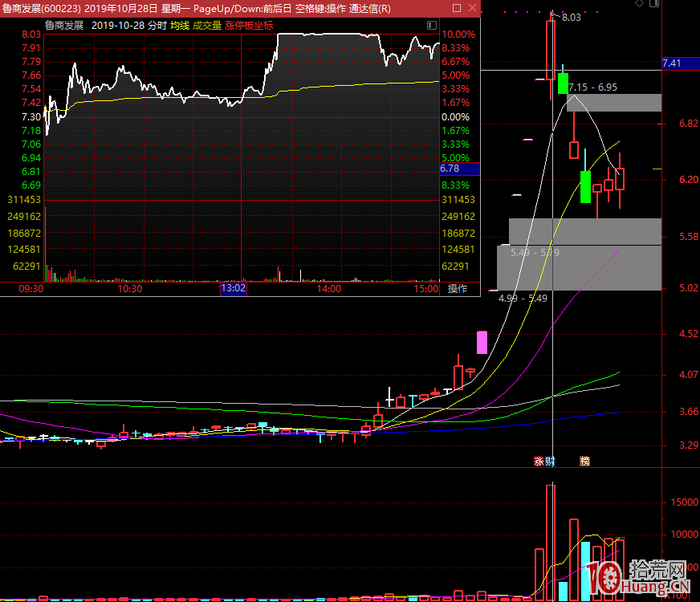
Task: Click the 6.20 price on main chart axis
Action: 689,179
